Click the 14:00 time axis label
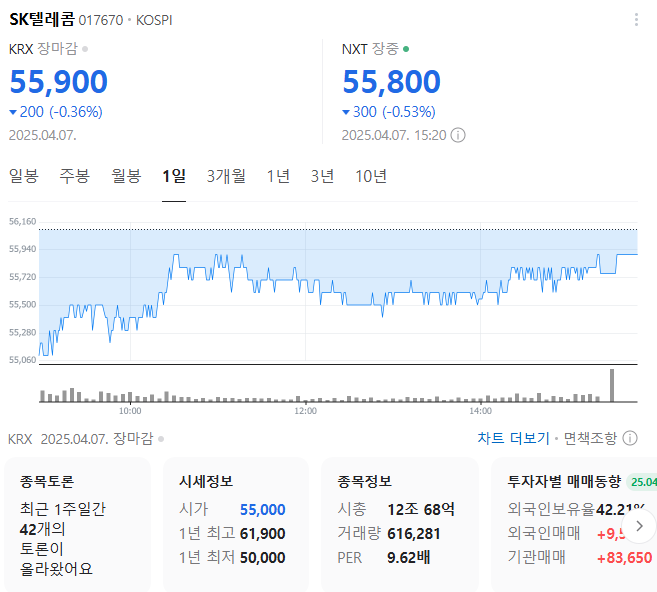This screenshot has width=657, height=592. coord(481,411)
